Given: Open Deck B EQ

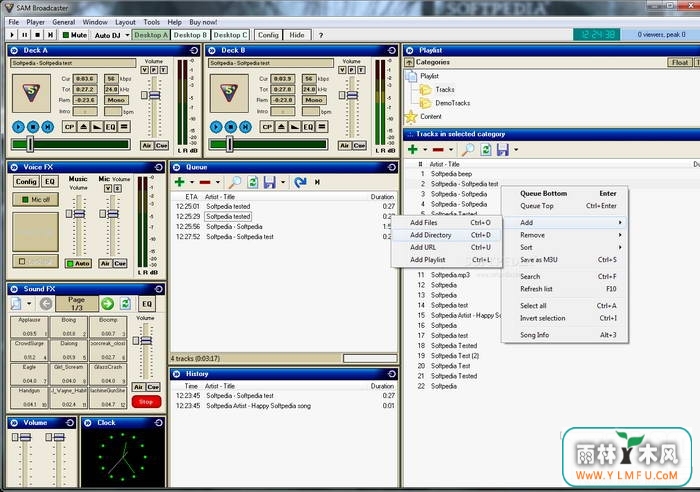Looking at the screenshot, I should pos(308,127).
